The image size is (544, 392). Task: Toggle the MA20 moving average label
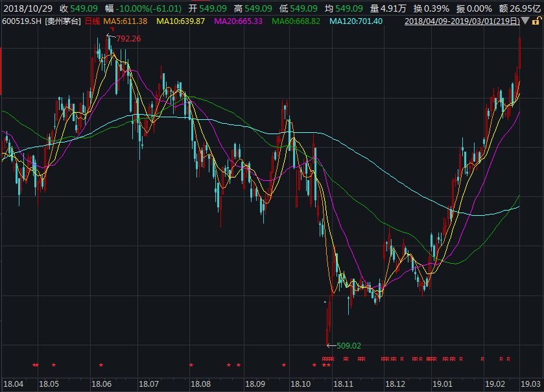[238, 21]
